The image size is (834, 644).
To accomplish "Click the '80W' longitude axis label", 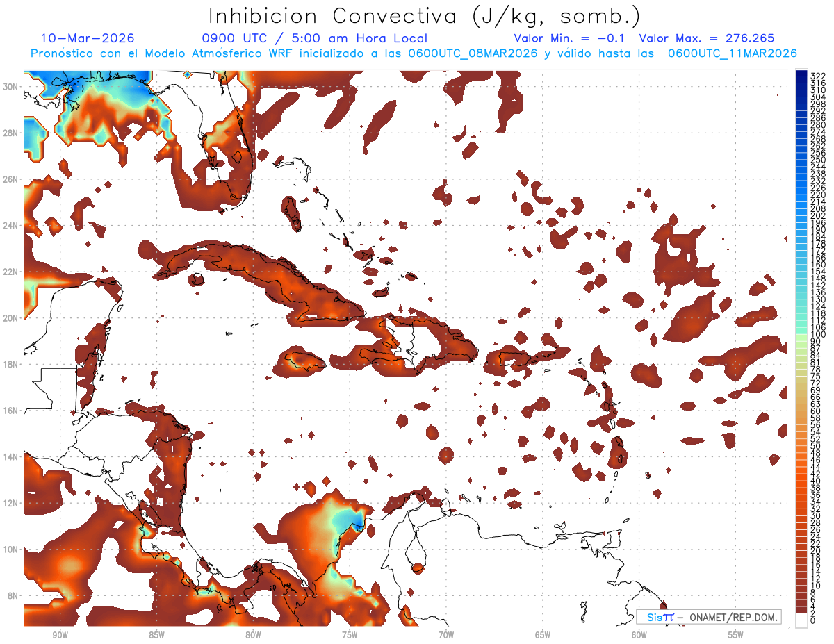I will coord(253,635).
